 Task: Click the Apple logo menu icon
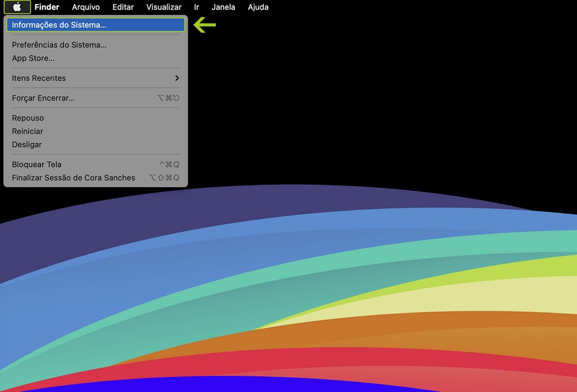(x=17, y=7)
